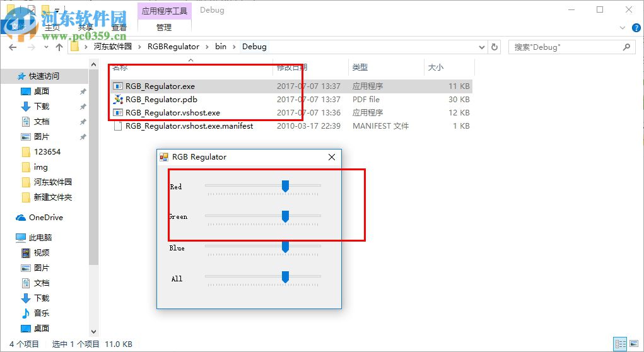Click the search magnifier icon
644x352 pixels.
point(626,47)
